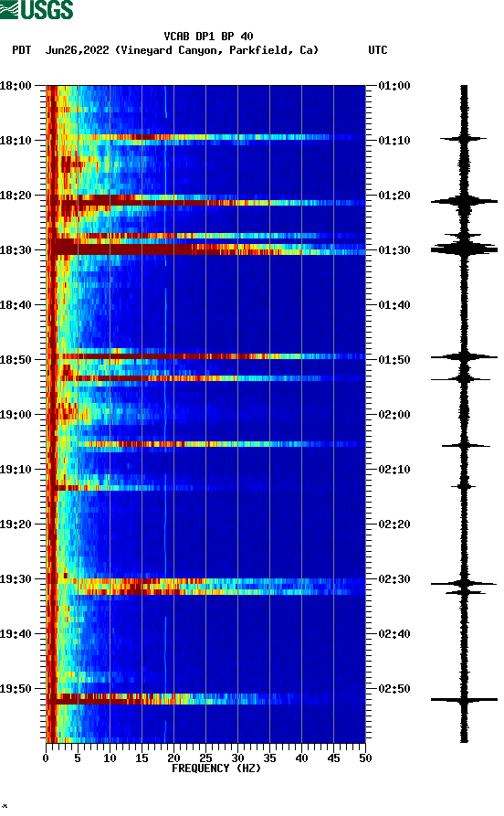The image size is (504, 816).
Task: Click the 19:20 PDT time label
Action: click(x=16, y=525)
